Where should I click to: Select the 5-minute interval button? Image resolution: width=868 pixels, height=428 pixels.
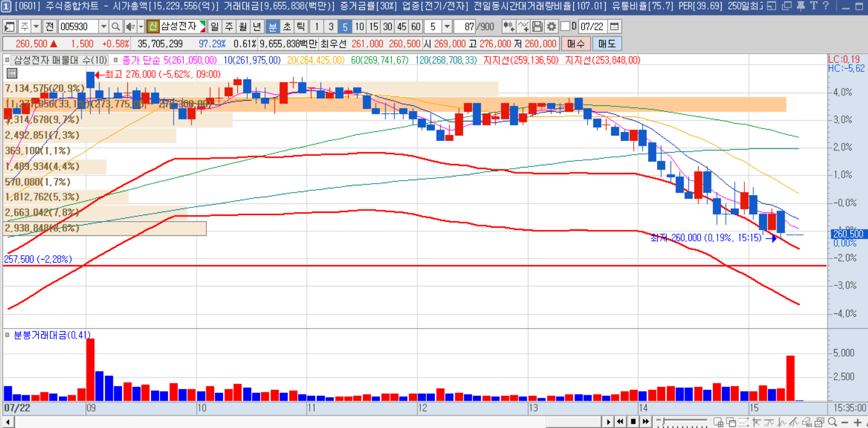click(x=345, y=27)
